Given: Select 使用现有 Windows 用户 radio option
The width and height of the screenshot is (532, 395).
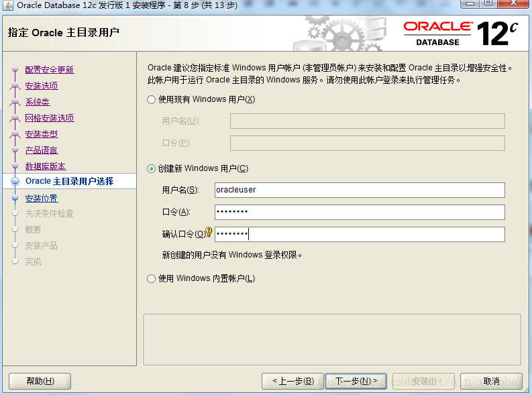Looking at the screenshot, I should point(152,100).
